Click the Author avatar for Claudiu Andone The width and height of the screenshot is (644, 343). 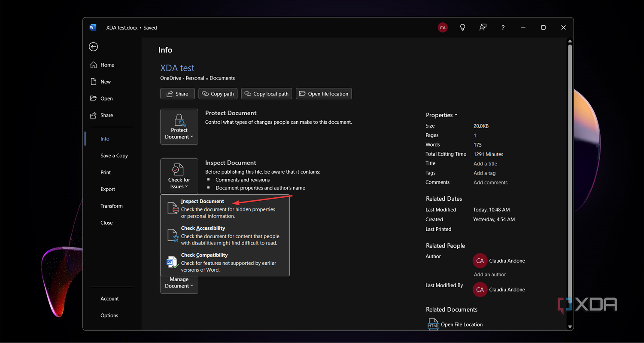(480, 260)
